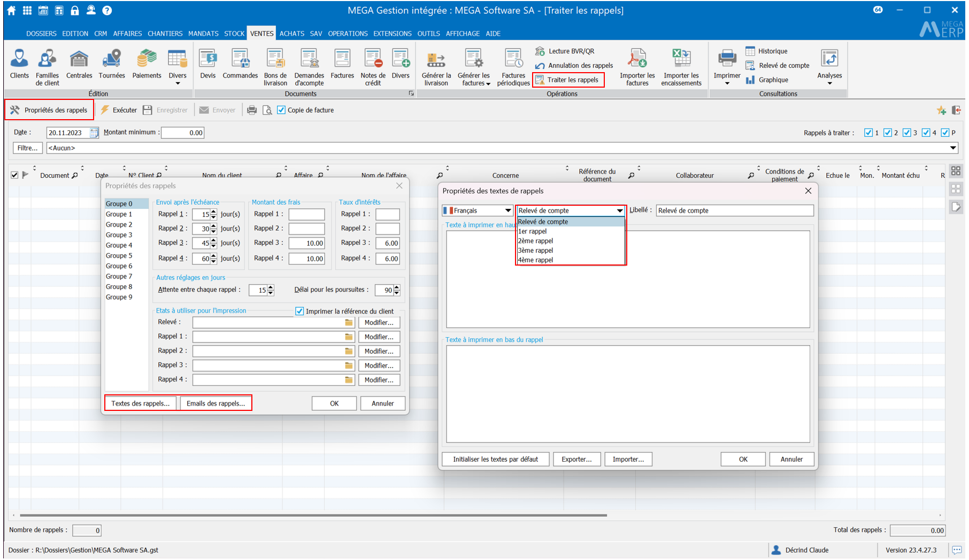Open the Factures icon

tap(342, 64)
